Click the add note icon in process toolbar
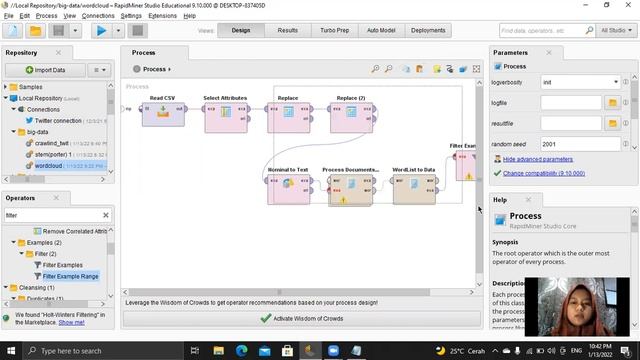 437,69
